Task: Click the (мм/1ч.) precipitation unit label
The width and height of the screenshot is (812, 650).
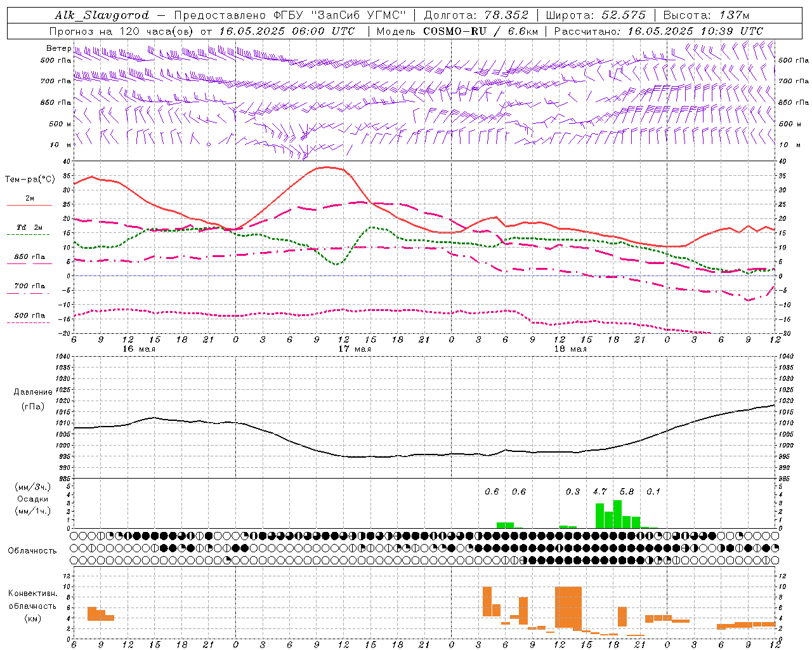Action: [33, 511]
